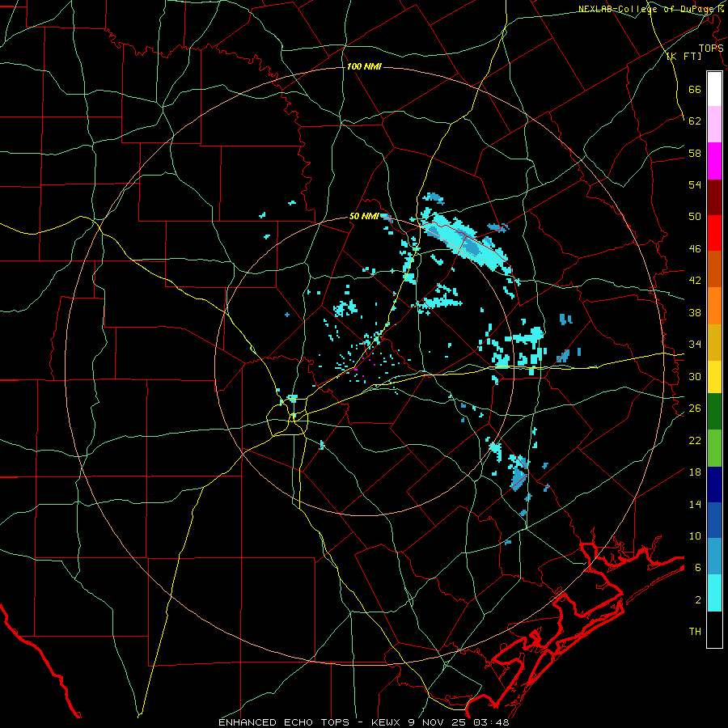Click the 100 NMI range ring label
This screenshot has width=728, height=728.
pyautogui.click(x=364, y=67)
